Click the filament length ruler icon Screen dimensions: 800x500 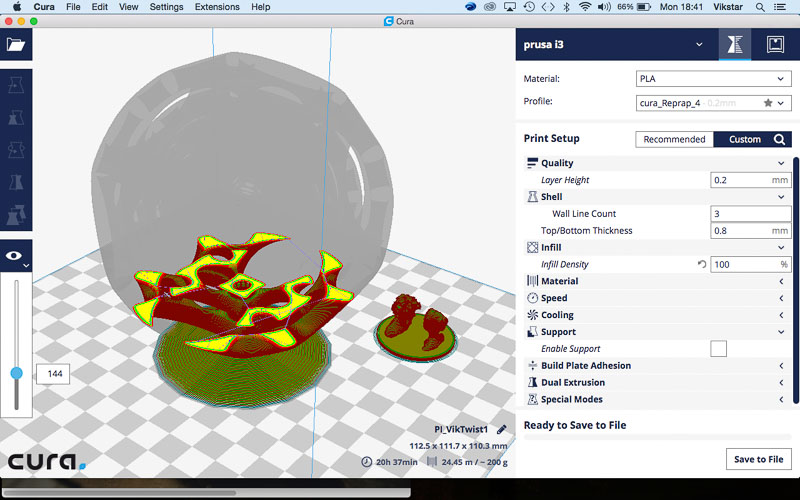[432, 462]
